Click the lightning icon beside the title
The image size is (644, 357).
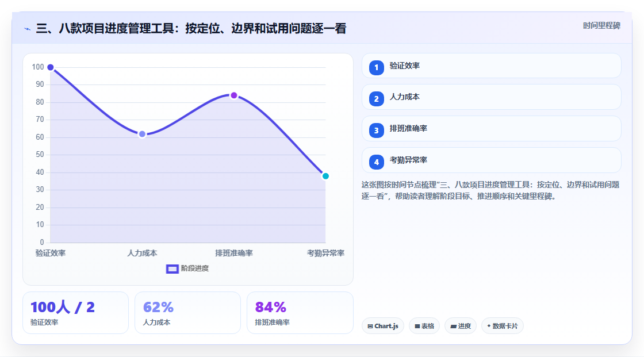[x=28, y=29]
